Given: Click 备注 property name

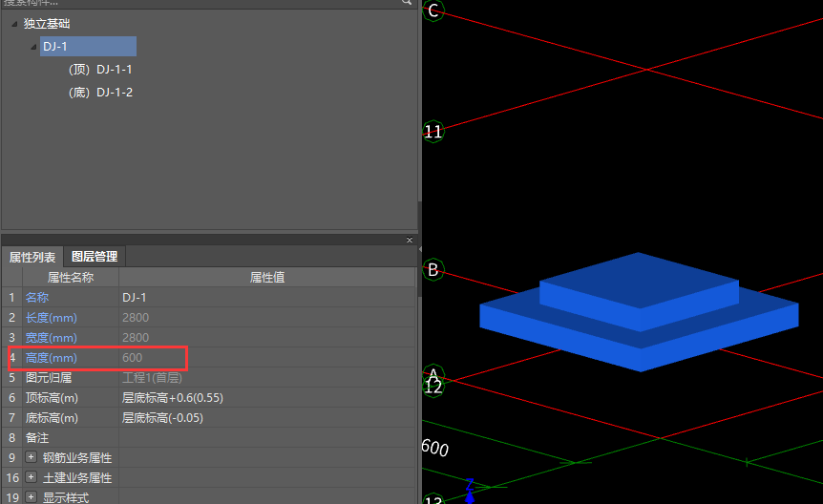Looking at the screenshot, I should 37,437.
